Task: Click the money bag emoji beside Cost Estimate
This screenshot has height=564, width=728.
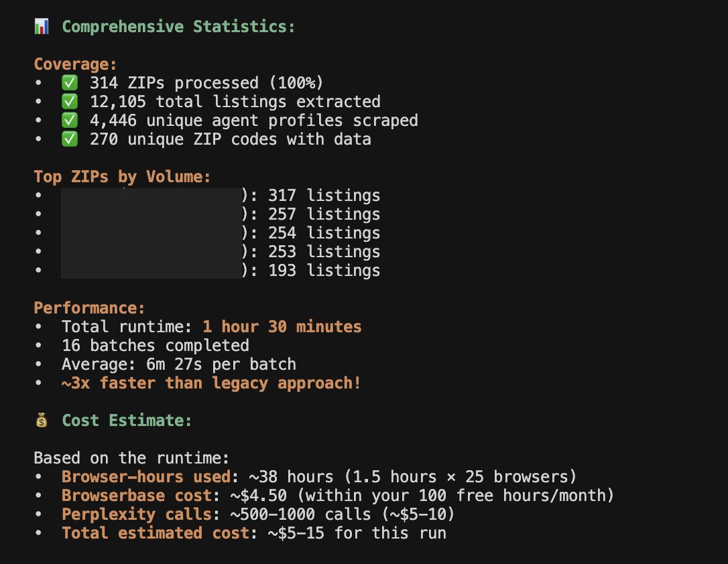Action: pos(42,420)
